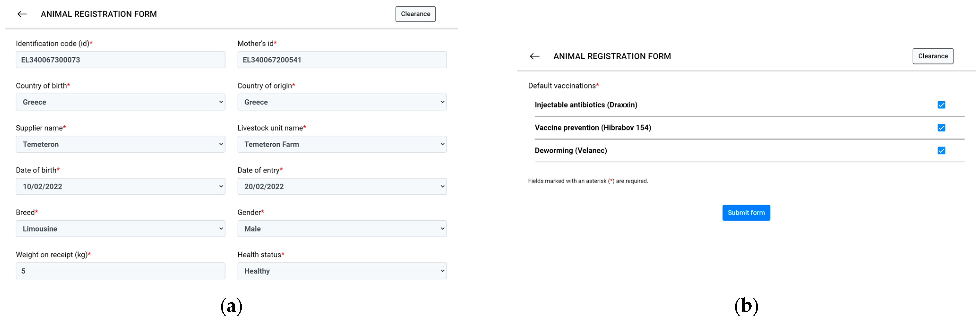
Task: Open the Date of birth selector
Action: pos(120,186)
